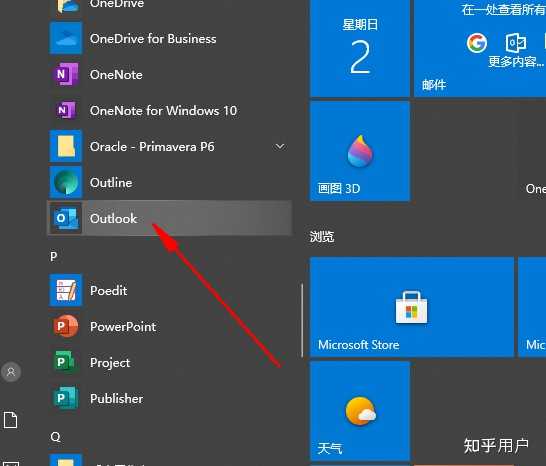Jump to letter group Q header
This screenshot has height=466, width=546.
[55, 436]
